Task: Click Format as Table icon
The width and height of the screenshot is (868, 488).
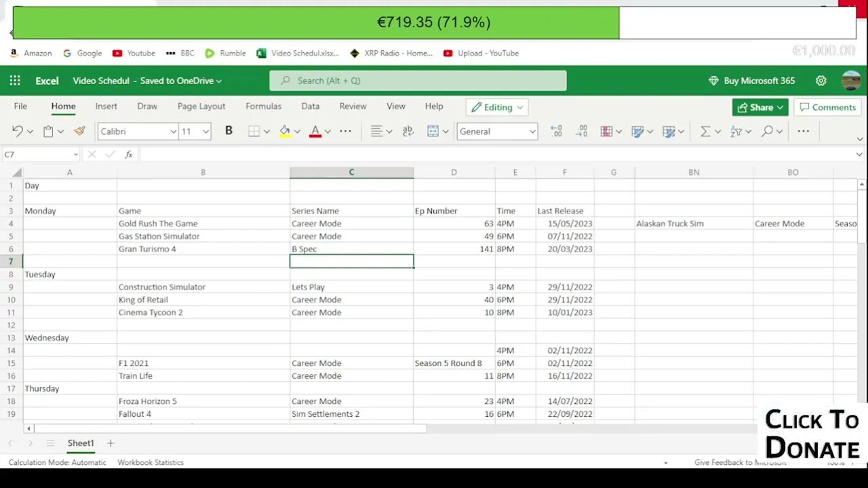Action: (x=668, y=131)
